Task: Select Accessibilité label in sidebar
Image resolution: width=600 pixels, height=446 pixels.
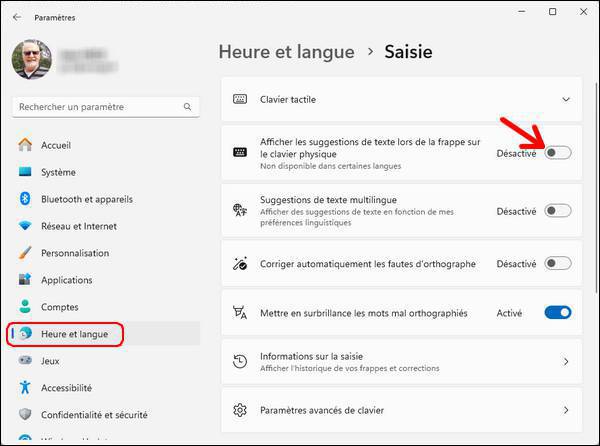Action: 67,388
